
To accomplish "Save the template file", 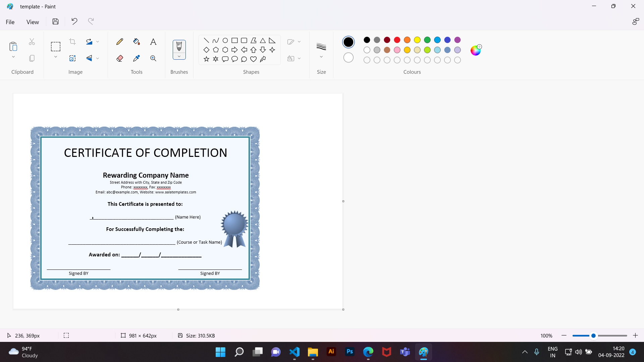I will tap(55, 21).
